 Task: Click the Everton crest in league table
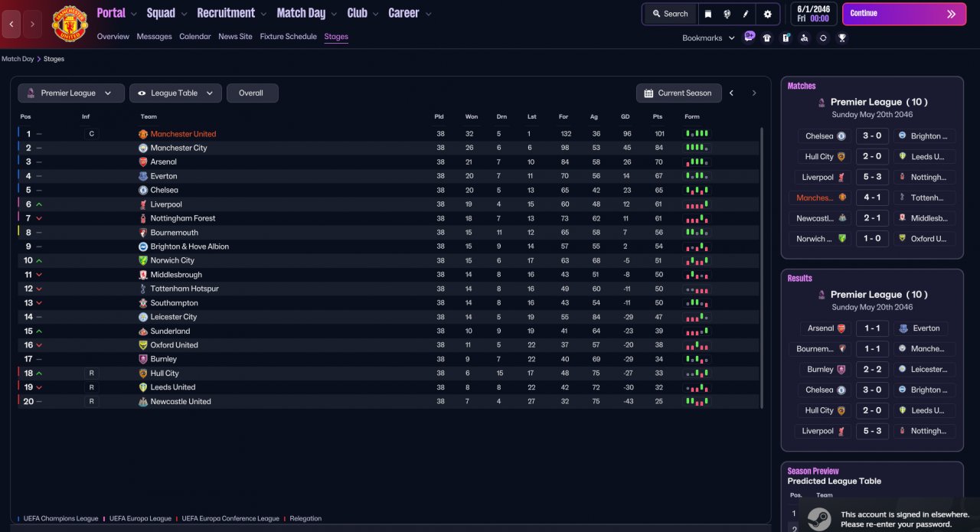pos(142,176)
